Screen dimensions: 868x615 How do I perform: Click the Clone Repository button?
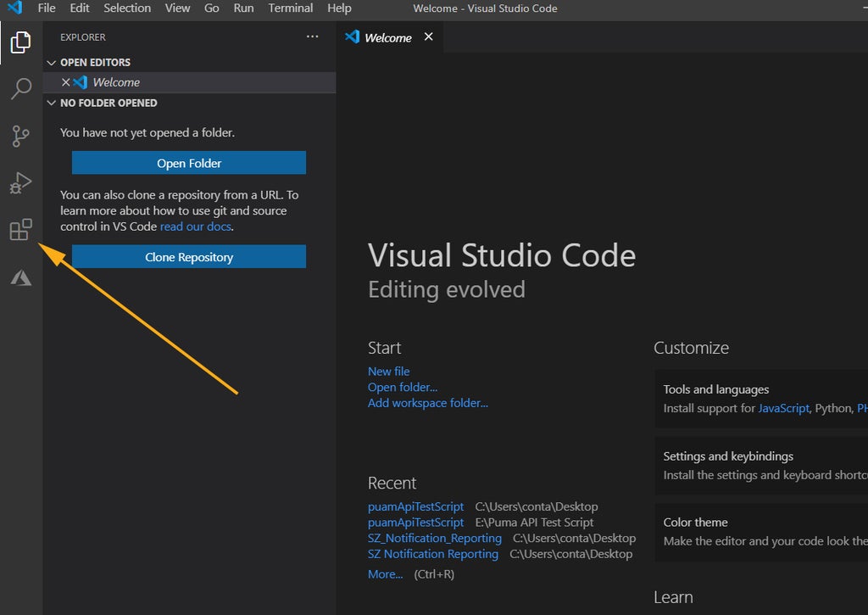189,256
